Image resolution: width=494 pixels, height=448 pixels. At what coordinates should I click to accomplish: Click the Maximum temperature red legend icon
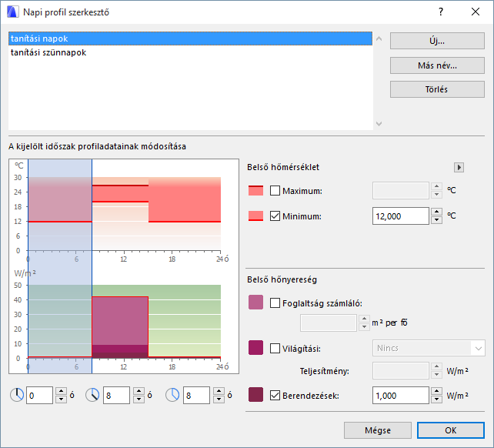click(255, 191)
